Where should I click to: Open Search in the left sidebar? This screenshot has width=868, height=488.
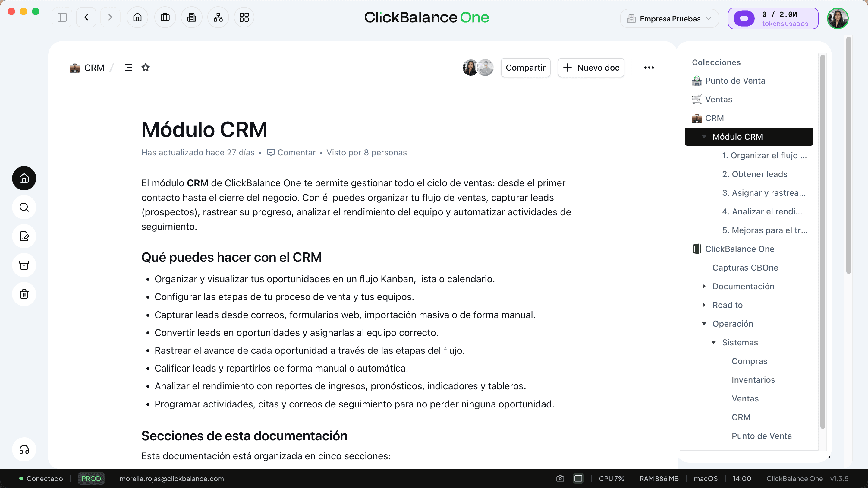(x=24, y=207)
